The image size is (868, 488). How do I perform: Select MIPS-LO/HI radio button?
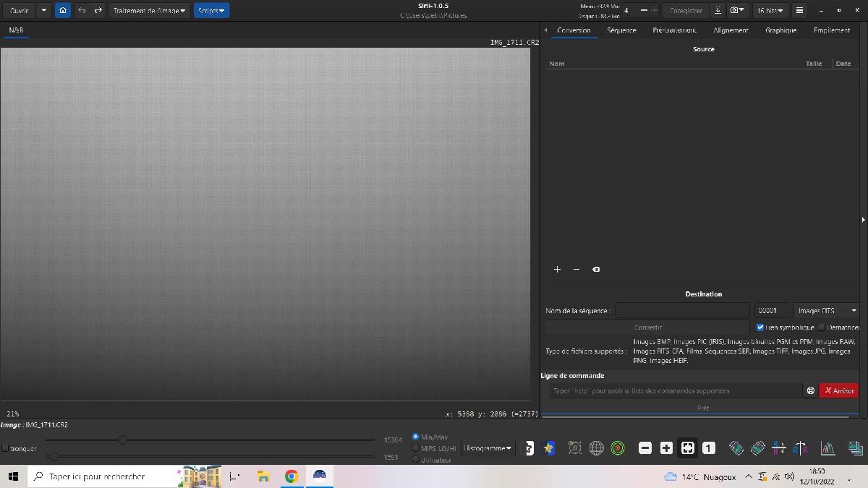tap(415, 448)
